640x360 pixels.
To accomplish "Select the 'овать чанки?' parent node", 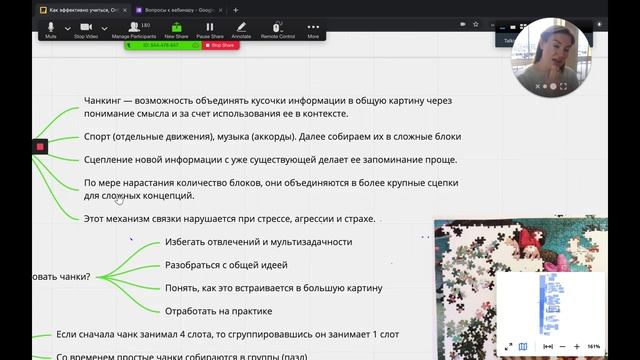I will [61, 277].
